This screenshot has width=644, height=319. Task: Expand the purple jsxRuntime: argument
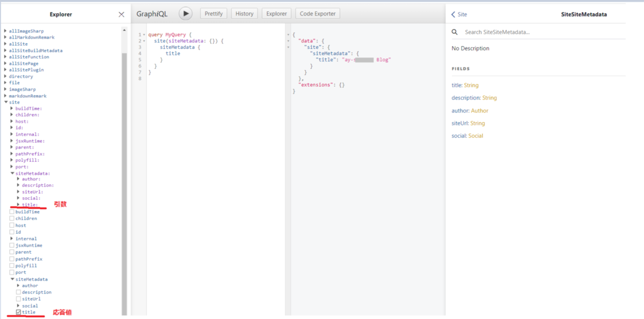(x=12, y=141)
